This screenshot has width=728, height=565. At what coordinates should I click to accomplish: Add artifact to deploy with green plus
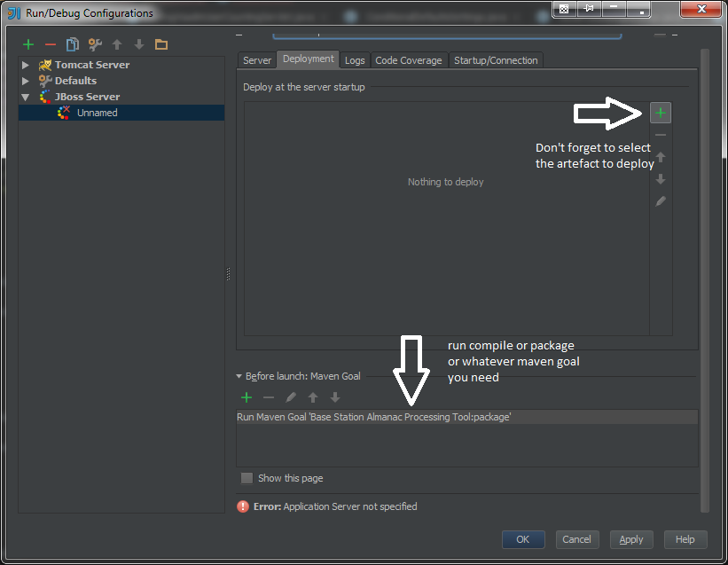[661, 113]
